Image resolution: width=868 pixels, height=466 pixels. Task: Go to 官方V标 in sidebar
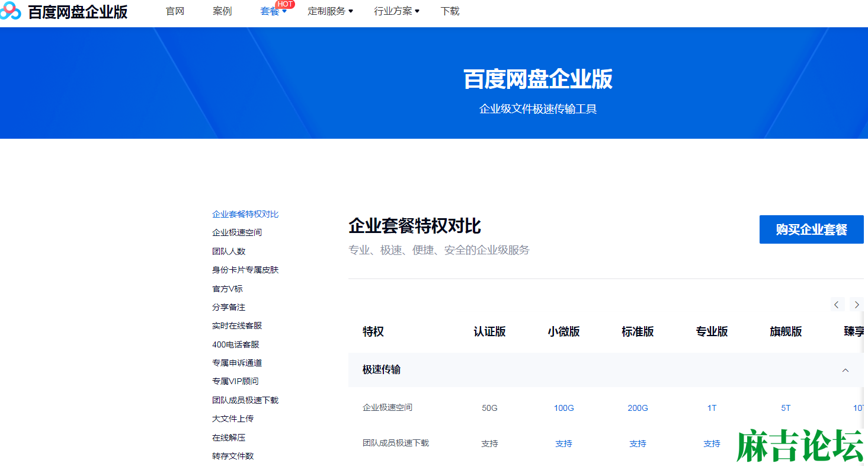coord(228,289)
